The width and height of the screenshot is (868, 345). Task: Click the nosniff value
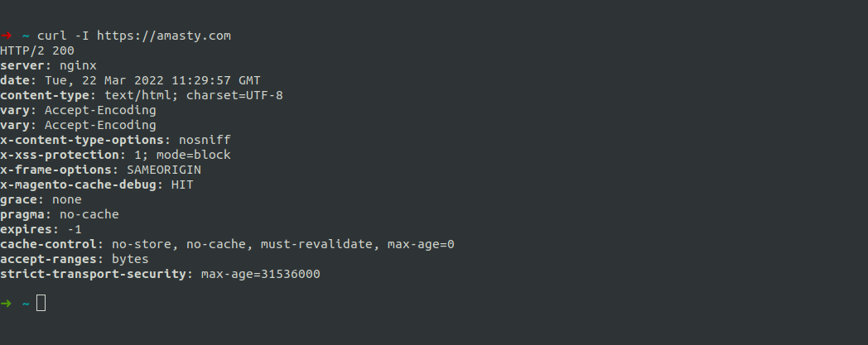(x=205, y=141)
